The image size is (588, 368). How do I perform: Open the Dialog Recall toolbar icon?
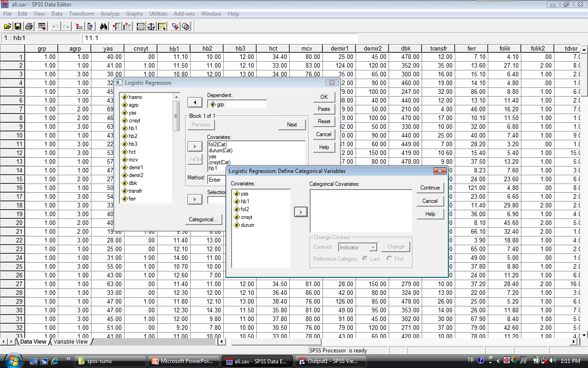point(42,26)
